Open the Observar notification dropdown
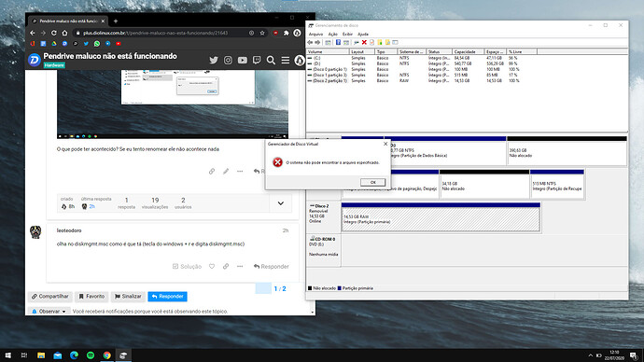This screenshot has height=362, width=644. click(x=49, y=311)
